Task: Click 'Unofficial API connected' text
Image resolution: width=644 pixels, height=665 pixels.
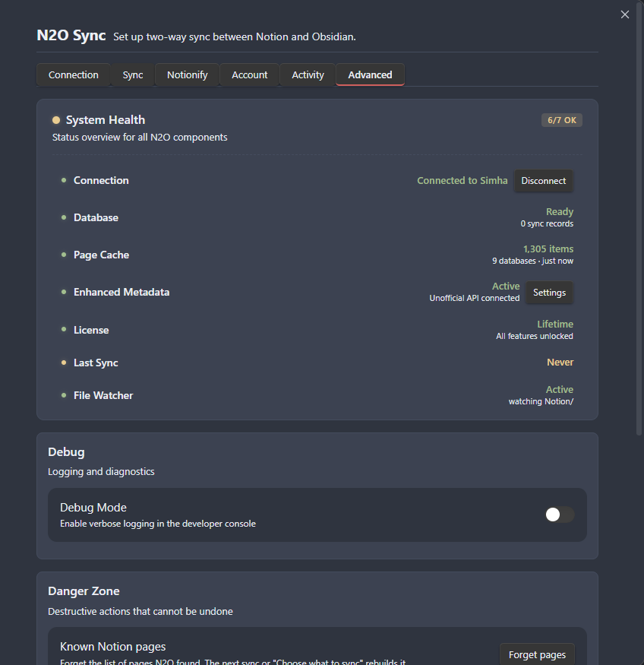Action: [x=474, y=298]
